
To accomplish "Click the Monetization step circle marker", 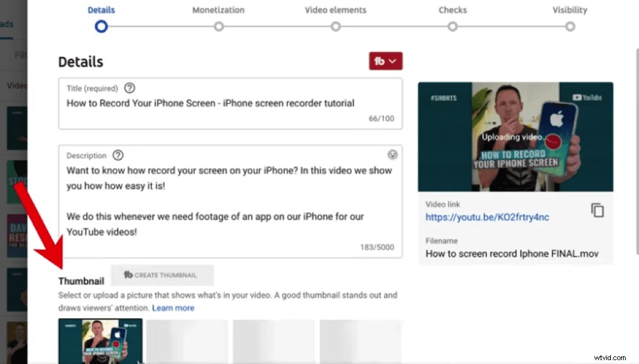I will [219, 26].
